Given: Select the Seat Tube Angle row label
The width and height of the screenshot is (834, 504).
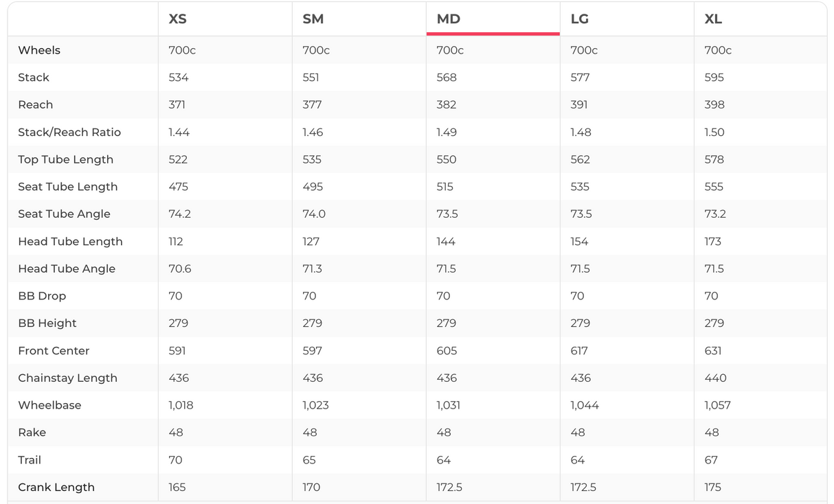Looking at the screenshot, I should (x=64, y=214).
